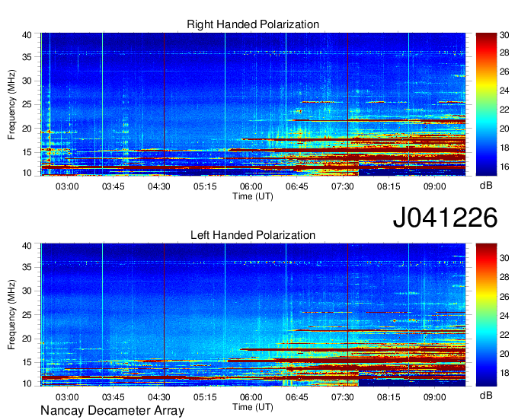
Task: Click "Time (UT)" label under Right Handed plot
Action: click(x=253, y=196)
